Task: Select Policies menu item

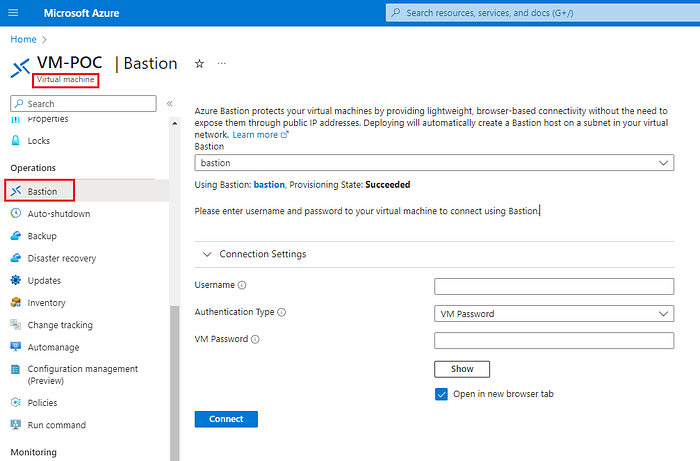Action: (x=42, y=403)
